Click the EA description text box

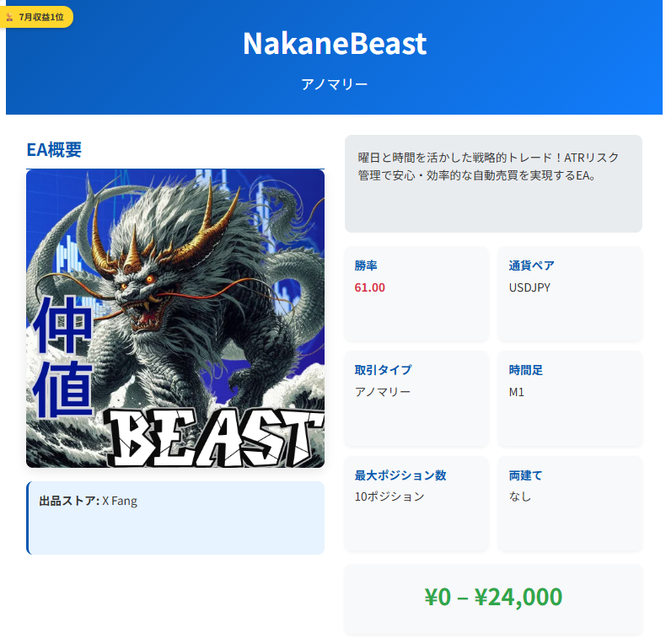pyautogui.click(x=493, y=184)
